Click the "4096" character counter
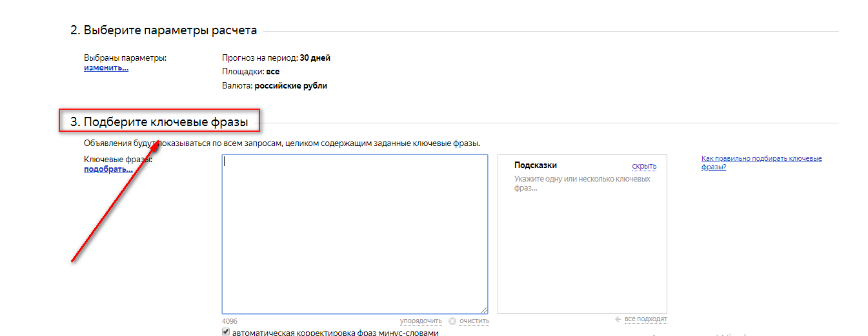The image size is (868, 336). point(229,321)
